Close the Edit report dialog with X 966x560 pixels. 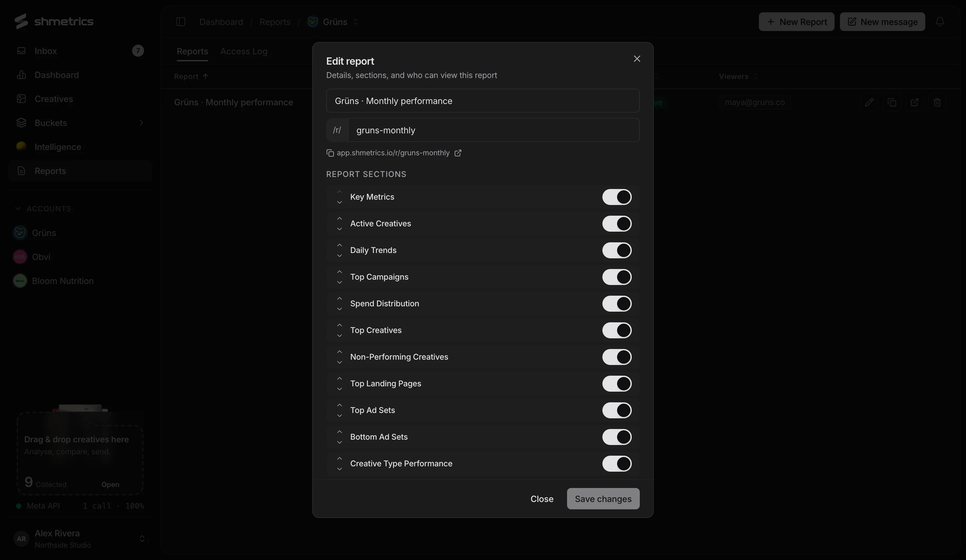637,59
